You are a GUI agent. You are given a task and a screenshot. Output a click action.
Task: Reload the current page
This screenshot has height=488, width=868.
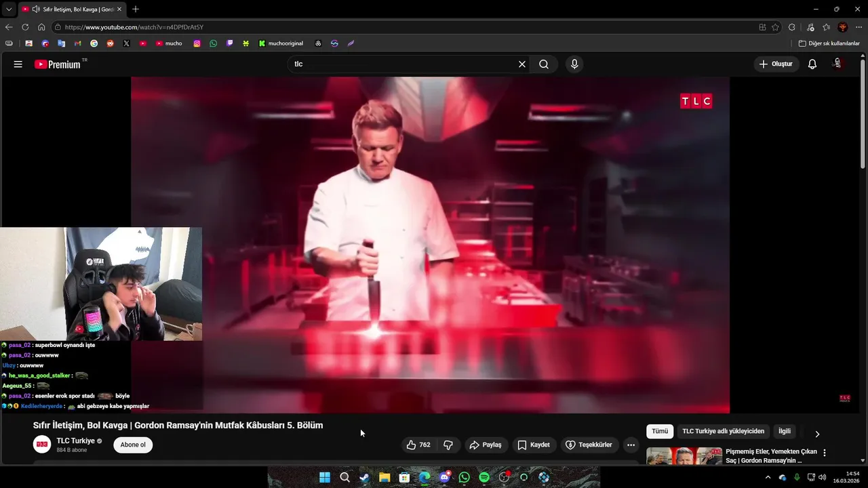[x=25, y=27]
